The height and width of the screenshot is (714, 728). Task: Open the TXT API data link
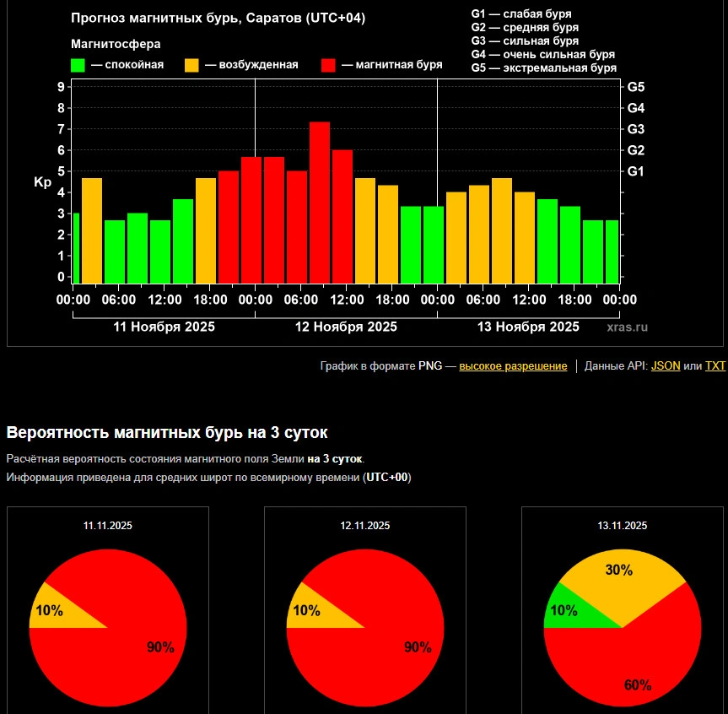[x=715, y=366]
